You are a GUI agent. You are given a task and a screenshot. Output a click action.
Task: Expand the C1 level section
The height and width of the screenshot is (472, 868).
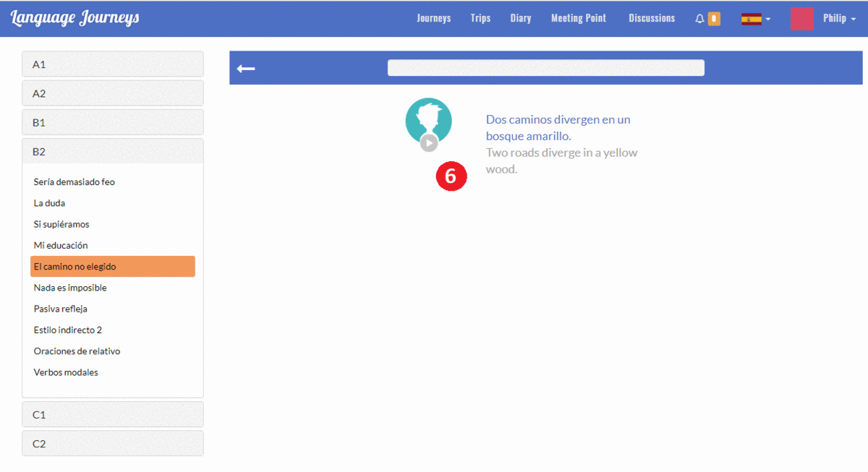[113, 415]
